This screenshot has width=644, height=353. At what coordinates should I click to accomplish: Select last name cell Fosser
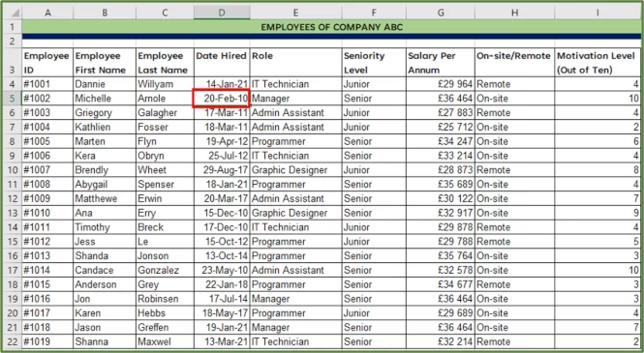165,127
